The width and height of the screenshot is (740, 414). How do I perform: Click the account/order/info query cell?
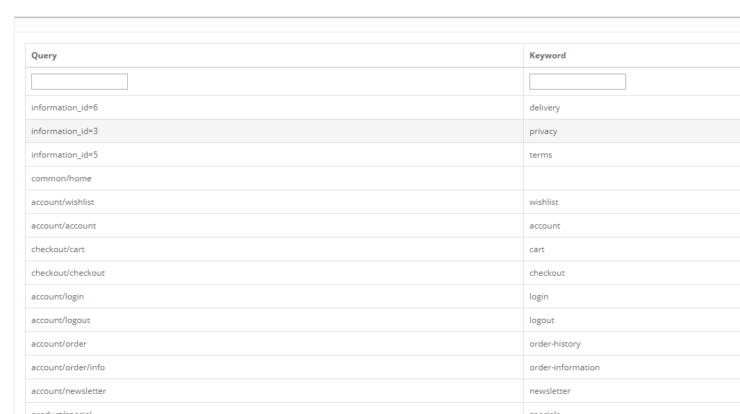(x=274, y=367)
